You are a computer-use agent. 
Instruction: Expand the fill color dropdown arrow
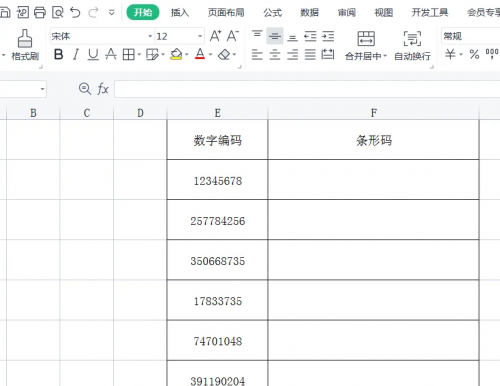[x=187, y=54]
